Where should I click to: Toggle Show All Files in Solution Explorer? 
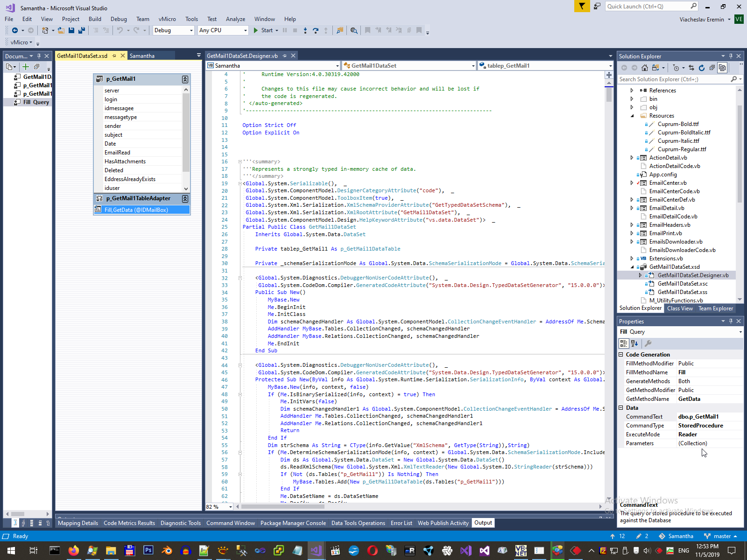[722, 68]
